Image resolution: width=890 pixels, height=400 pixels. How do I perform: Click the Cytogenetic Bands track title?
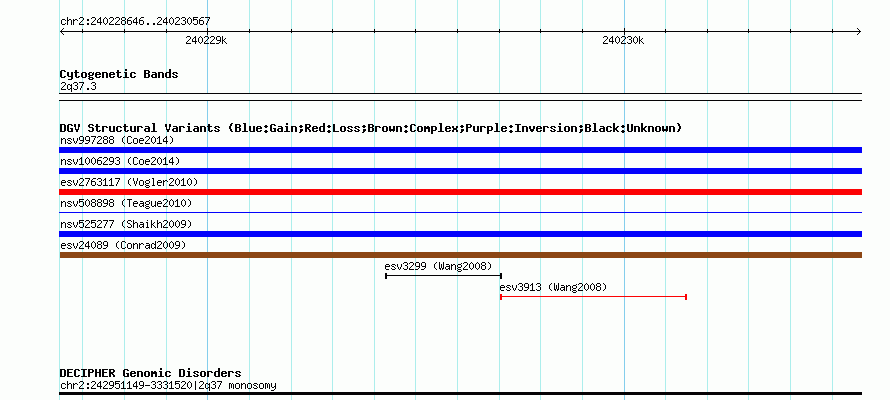pyautogui.click(x=119, y=74)
